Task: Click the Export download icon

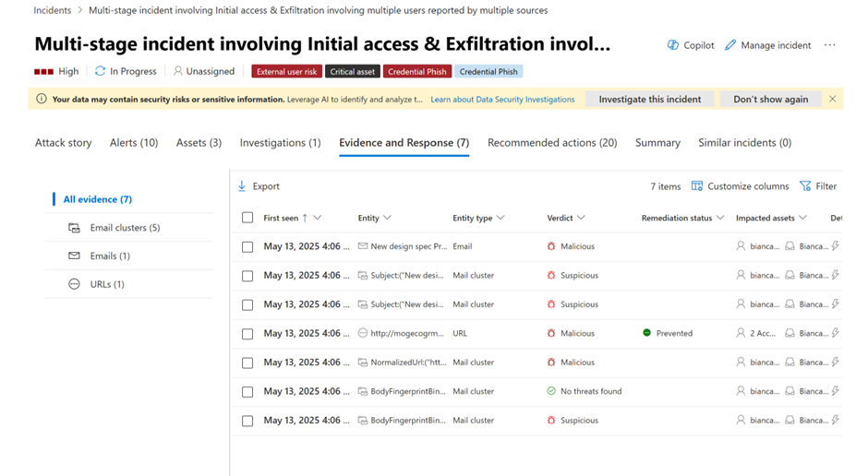Action: pyautogui.click(x=242, y=186)
